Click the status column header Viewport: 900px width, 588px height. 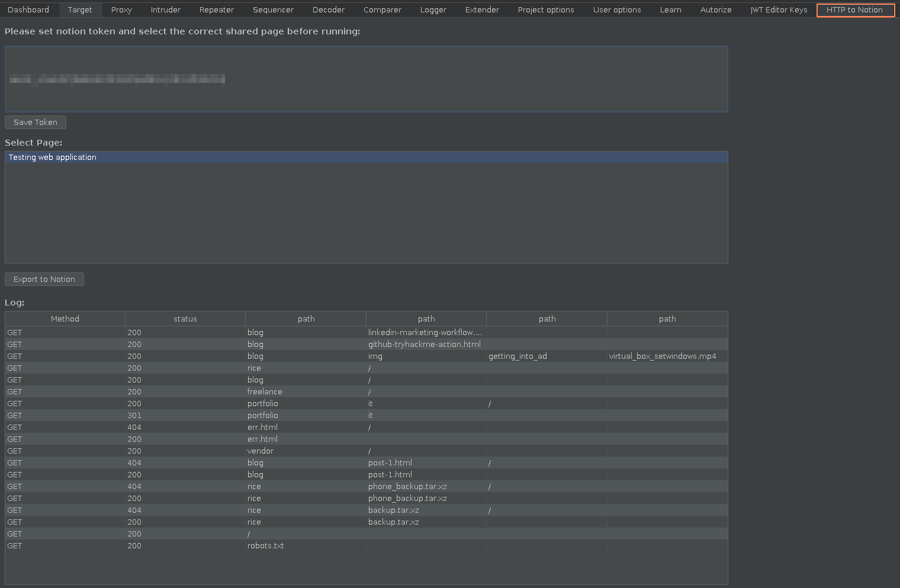point(185,319)
